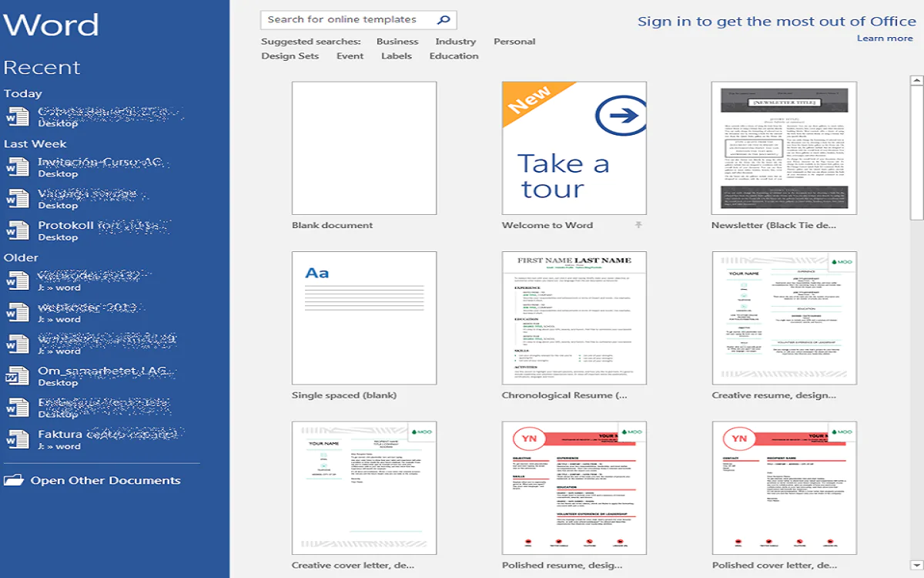
Task: Pick the Chronological Resume template
Action: [574, 318]
